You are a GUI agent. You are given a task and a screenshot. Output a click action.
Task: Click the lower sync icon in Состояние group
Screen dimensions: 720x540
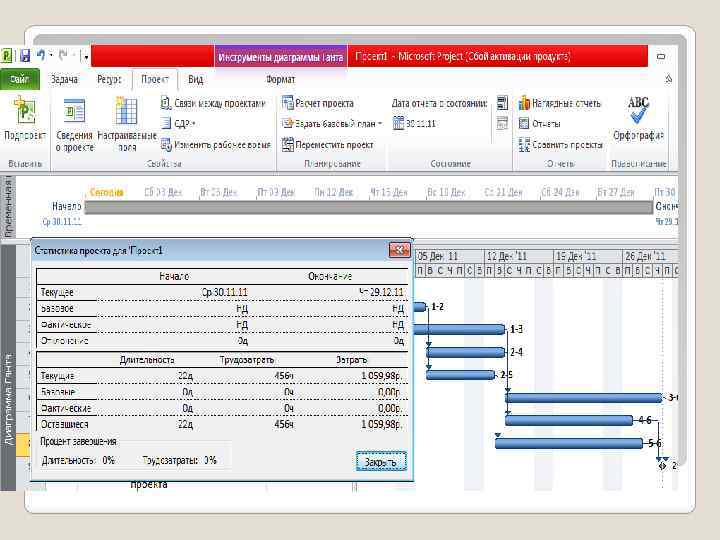point(502,124)
